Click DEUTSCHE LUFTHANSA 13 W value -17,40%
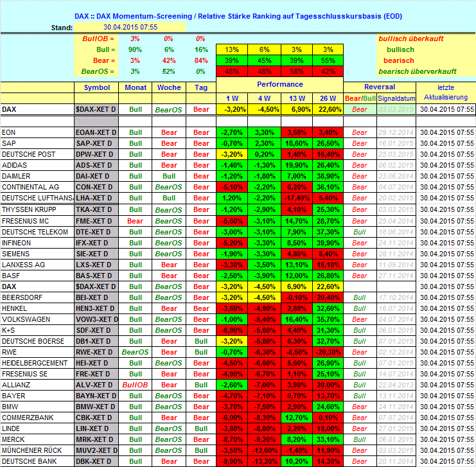This screenshot has height=467, width=476. [297, 198]
